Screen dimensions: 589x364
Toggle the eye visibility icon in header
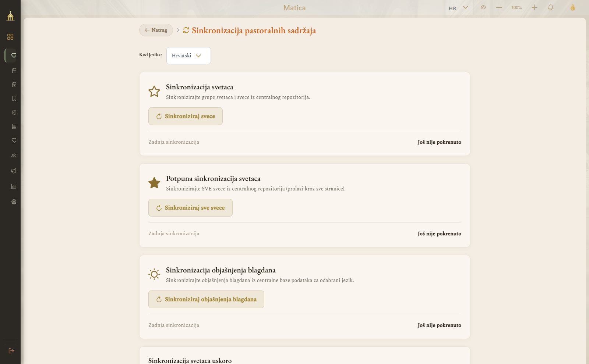pos(483,7)
